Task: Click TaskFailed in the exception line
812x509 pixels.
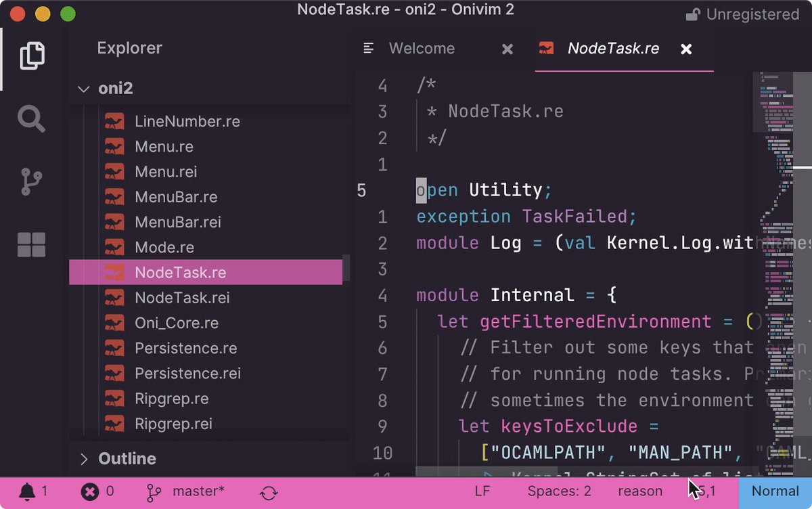Action: [x=574, y=217]
